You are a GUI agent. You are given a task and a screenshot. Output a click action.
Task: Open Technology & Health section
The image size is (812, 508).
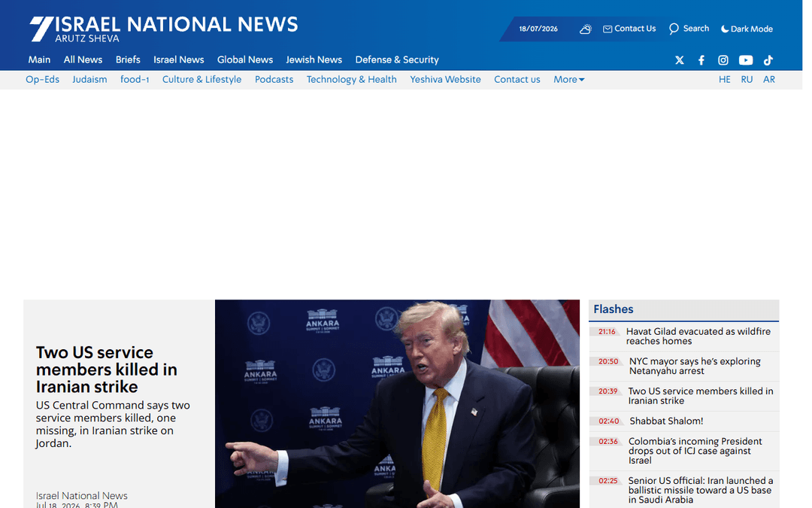point(352,79)
